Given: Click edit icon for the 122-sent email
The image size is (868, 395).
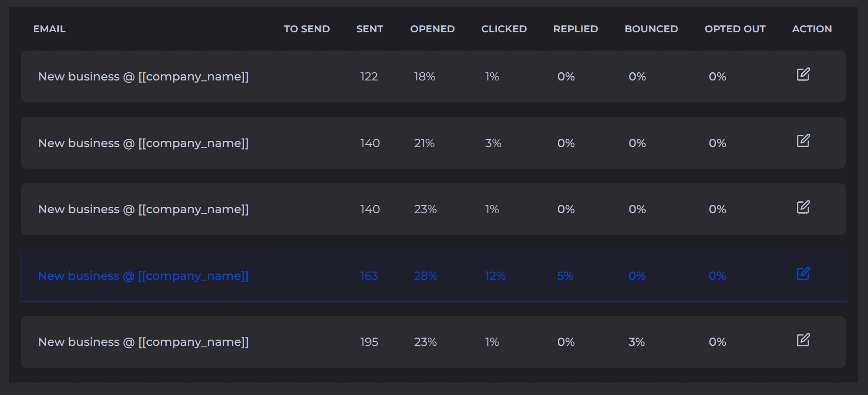Looking at the screenshot, I should click(803, 74).
